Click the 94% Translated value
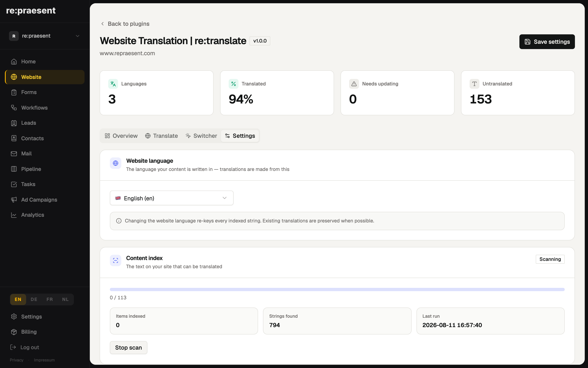 tap(241, 99)
